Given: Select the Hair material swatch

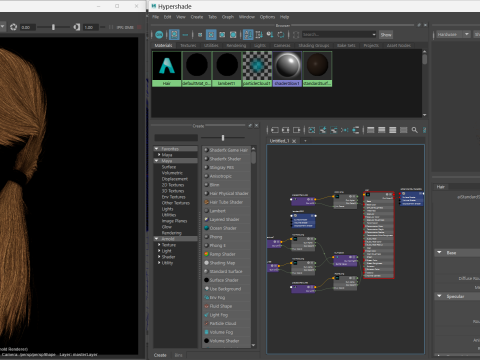Looking at the screenshot, I should coord(167,69).
